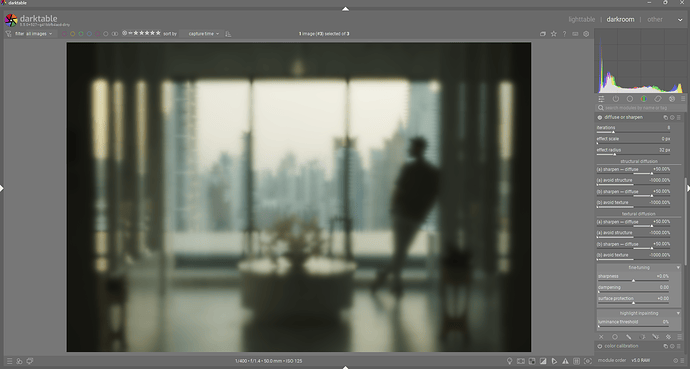This screenshot has width=690, height=369.
Task: Toggle the red color label filter
Action: [64, 34]
